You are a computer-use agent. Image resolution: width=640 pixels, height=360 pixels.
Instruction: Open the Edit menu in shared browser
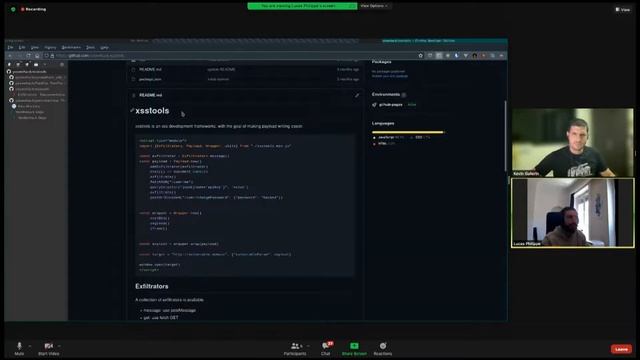22,47
